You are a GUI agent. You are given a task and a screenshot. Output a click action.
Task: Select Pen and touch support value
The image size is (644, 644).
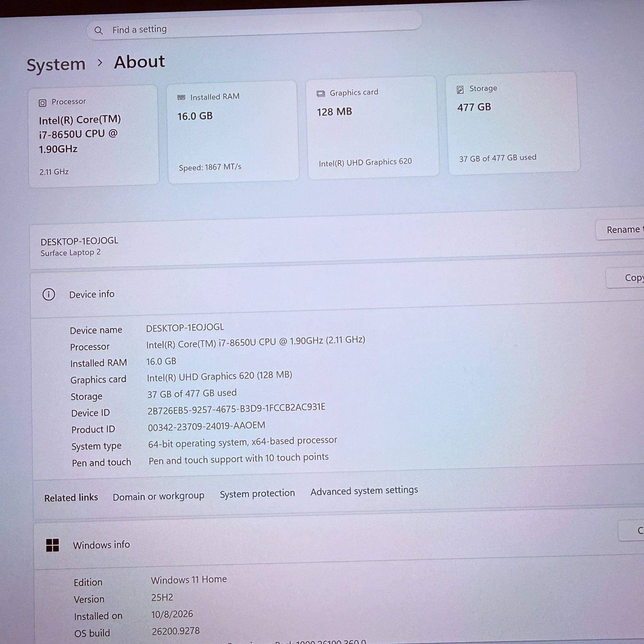(239, 459)
